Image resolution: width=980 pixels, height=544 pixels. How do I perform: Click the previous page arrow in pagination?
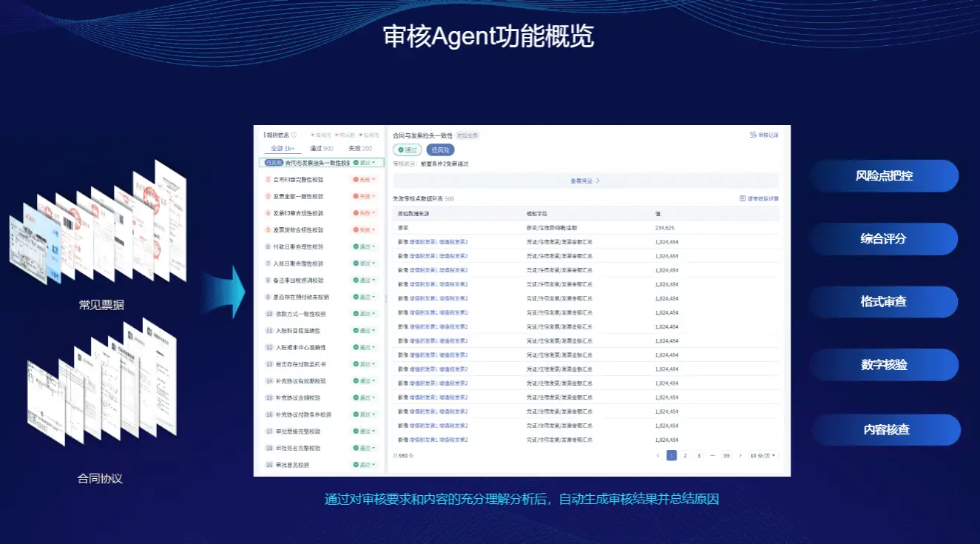coord(658,456)
